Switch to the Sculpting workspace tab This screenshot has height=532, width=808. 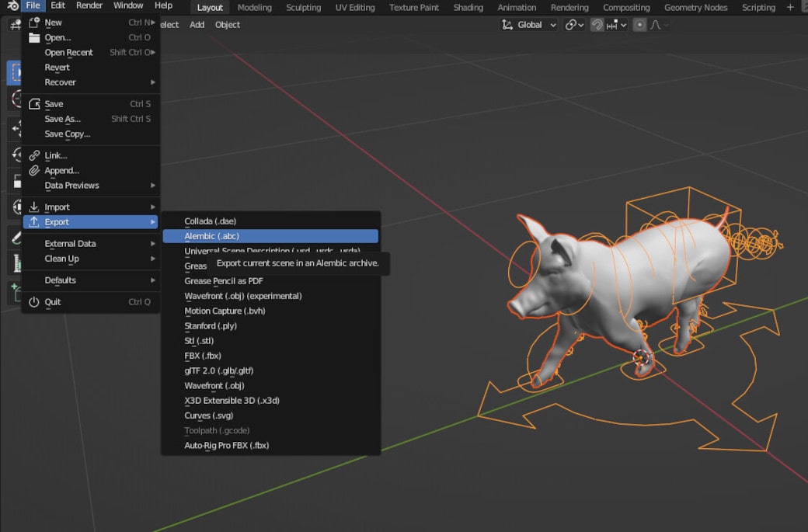[x=303, y=8]
